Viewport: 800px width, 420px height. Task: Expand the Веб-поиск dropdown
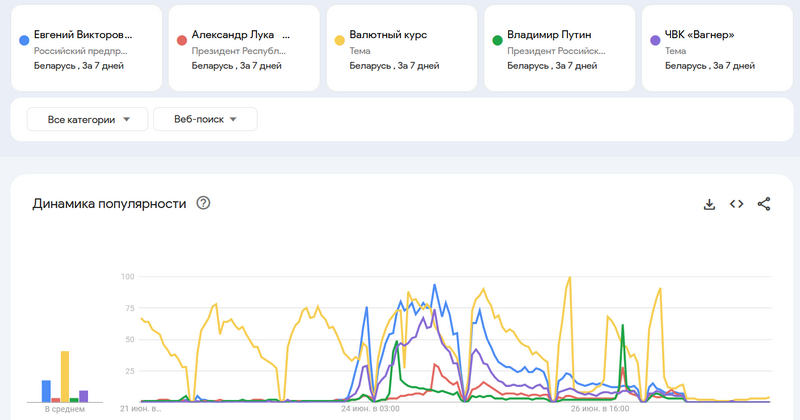click(205, 120)
